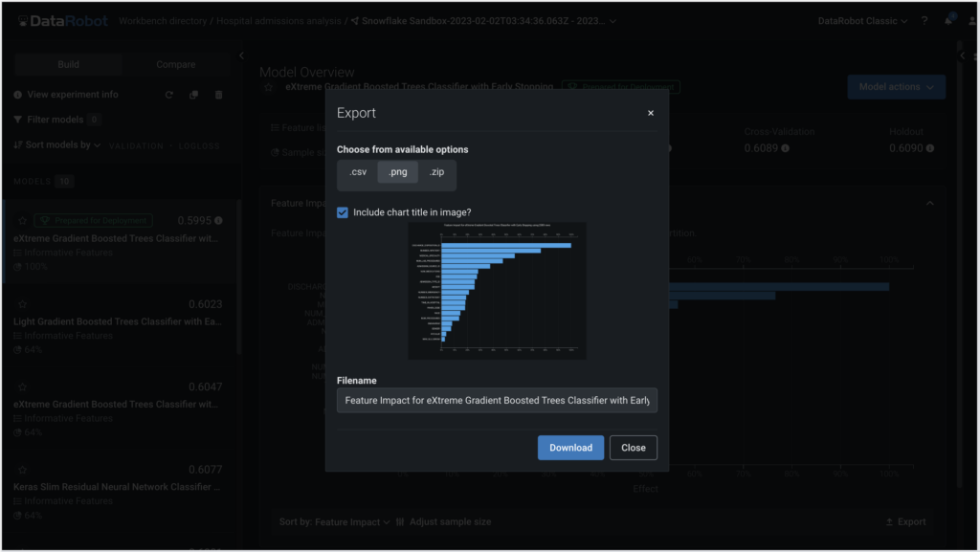Open View experiment info
This screenshot has width=980, height=552.
tap(66, 95)
